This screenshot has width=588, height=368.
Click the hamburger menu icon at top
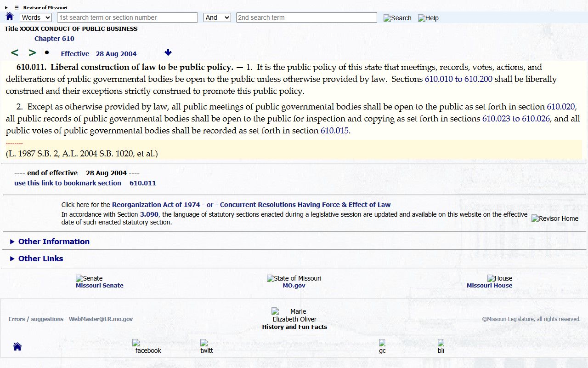[x=17, y=8]
